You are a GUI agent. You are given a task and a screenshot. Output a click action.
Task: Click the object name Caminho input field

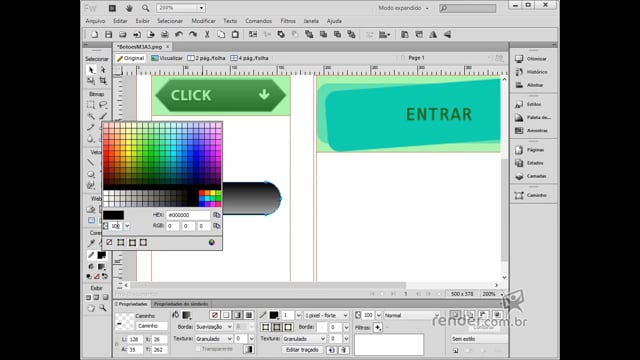(x=152, y=326)
